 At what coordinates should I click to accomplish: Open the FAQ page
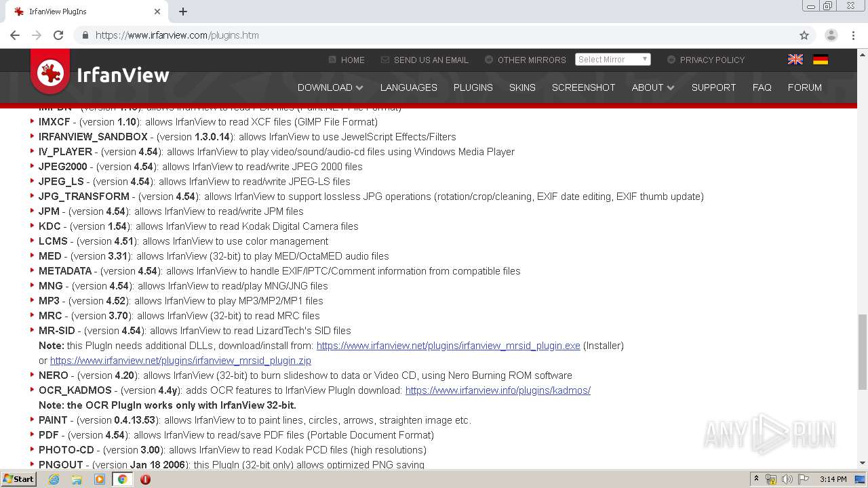click(762, 87)
